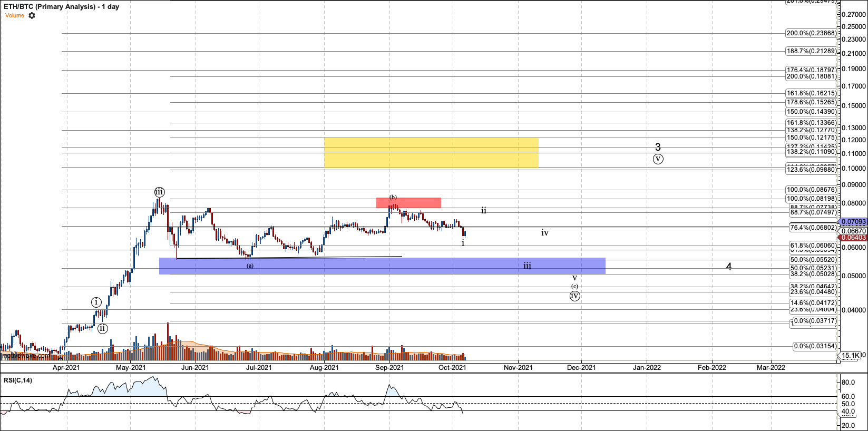Click the circled v wave label under 3
Image resolution: width=868 pixels, height=431 pixels.
(x=658, y=159)
